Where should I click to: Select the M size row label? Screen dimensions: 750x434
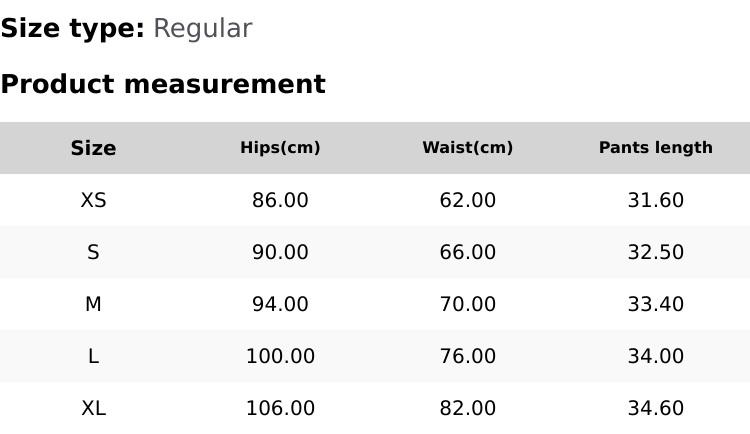93,305
